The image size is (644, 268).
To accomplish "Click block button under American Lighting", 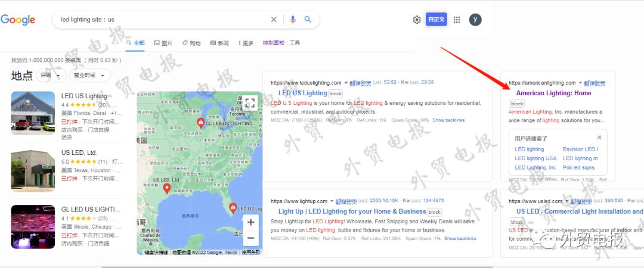I will 517,104.
